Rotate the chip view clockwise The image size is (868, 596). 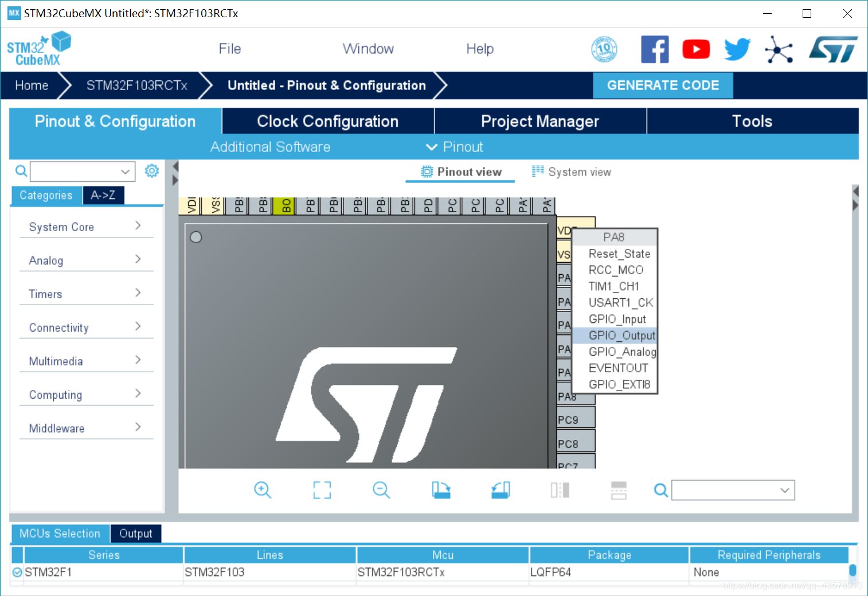click(441, 490)
